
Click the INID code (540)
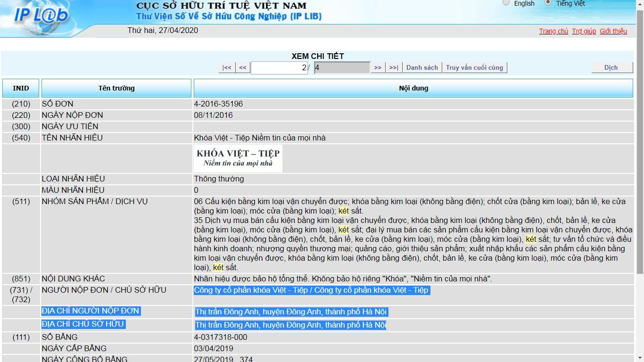tap(21, 138)
